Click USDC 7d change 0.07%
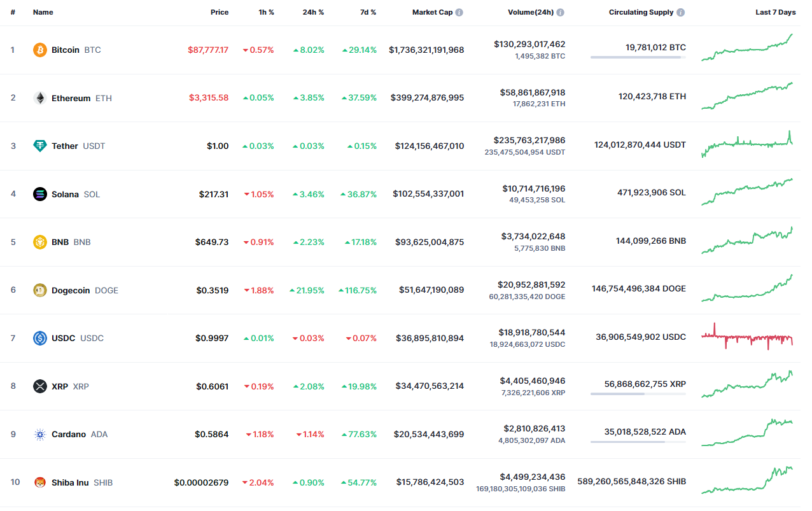 (x=361, y=338)
